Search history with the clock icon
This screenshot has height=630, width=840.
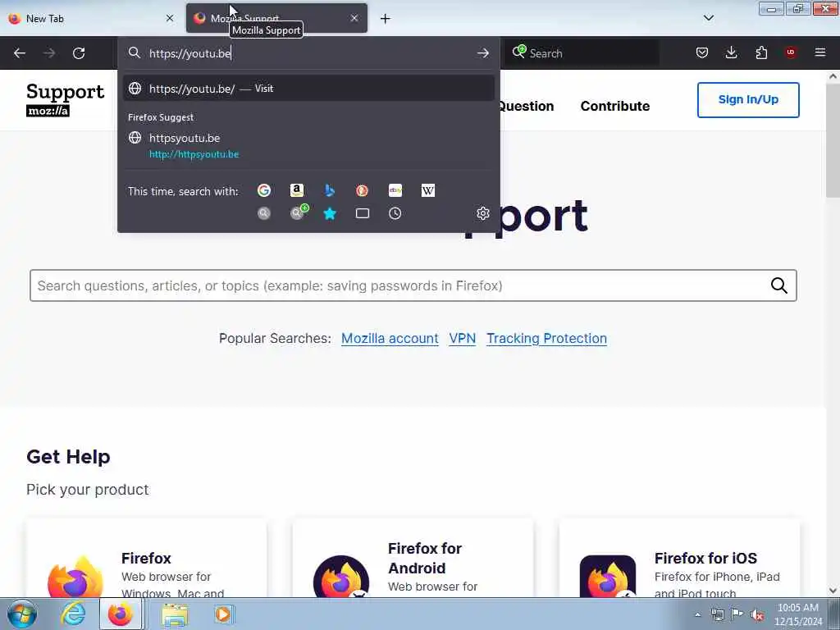(x=395, y=213)
